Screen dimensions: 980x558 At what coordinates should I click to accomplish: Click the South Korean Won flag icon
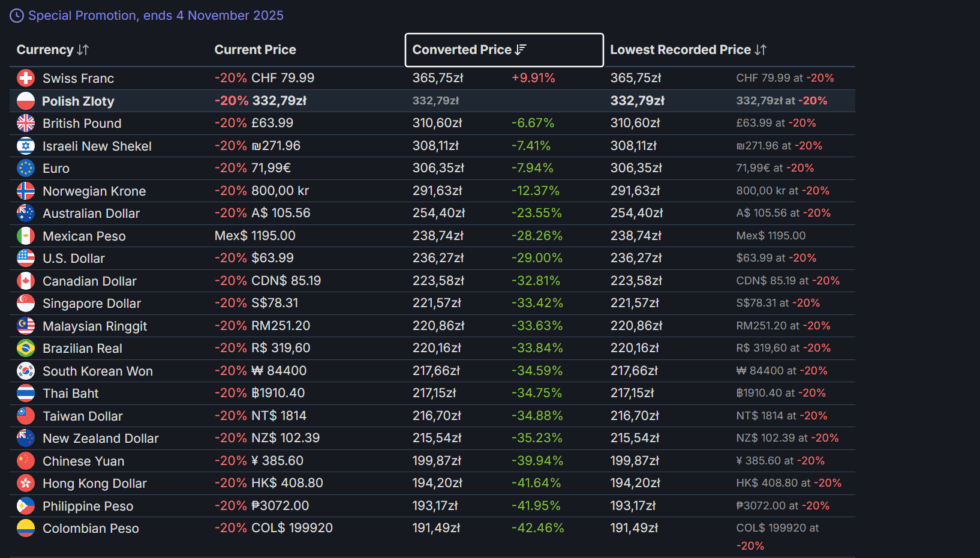(x=26, y=371)
